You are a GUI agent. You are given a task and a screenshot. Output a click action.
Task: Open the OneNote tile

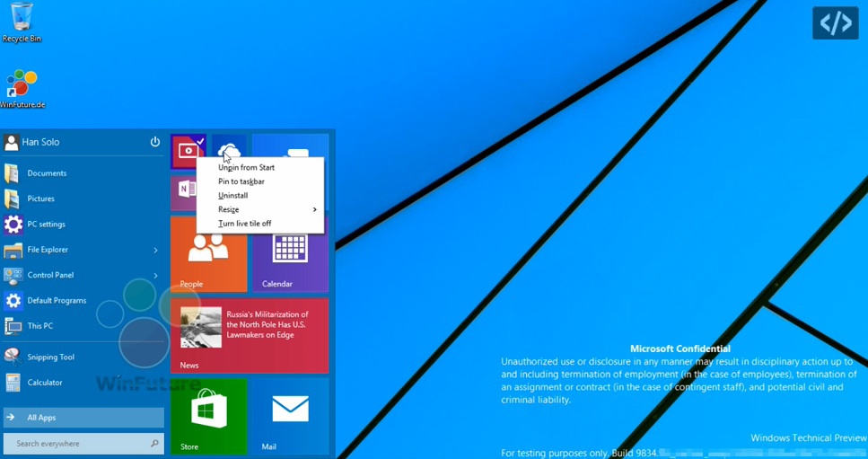[x=184, y=193]
